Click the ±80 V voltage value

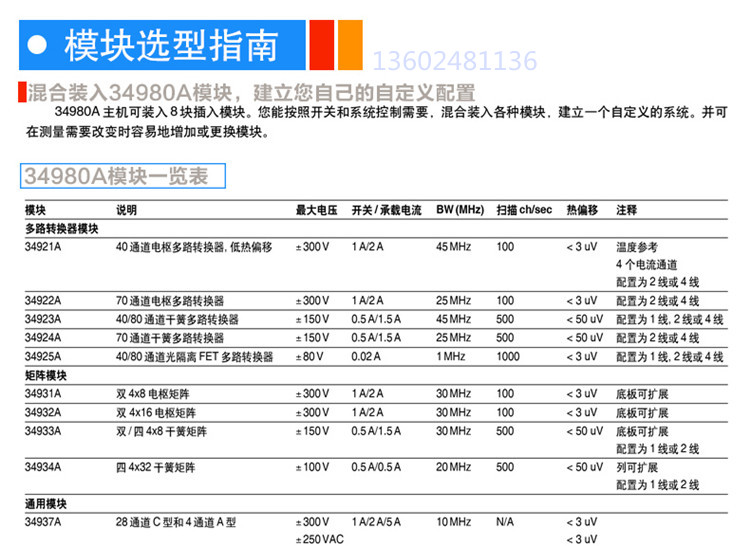point(309,356)
